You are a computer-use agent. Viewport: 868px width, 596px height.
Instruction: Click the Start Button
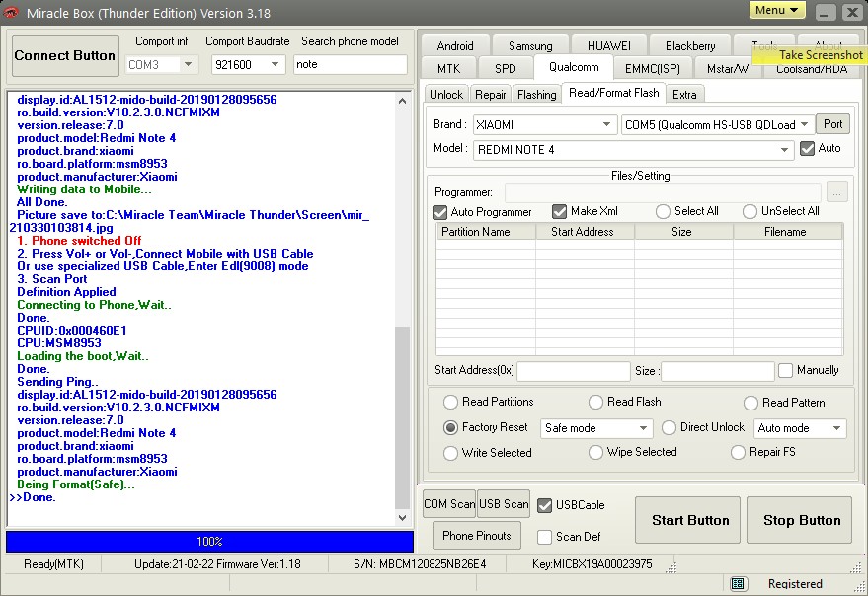click(x=689, y=520)
